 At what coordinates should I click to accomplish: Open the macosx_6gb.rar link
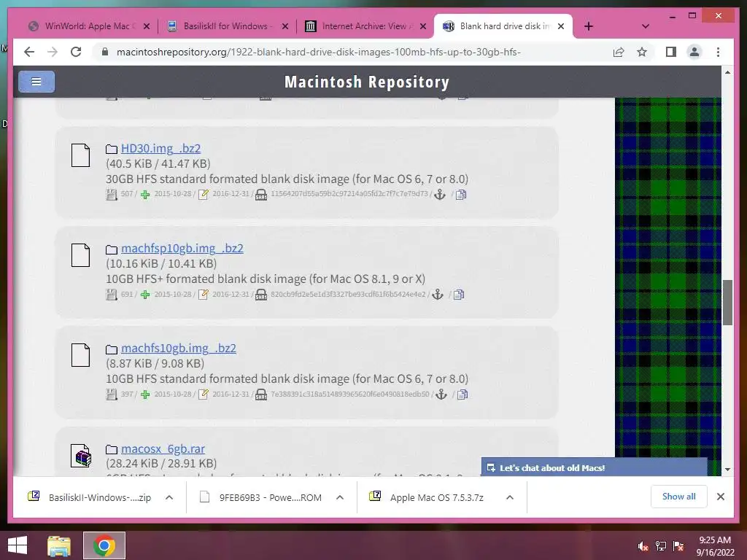(x=163, y=448)
